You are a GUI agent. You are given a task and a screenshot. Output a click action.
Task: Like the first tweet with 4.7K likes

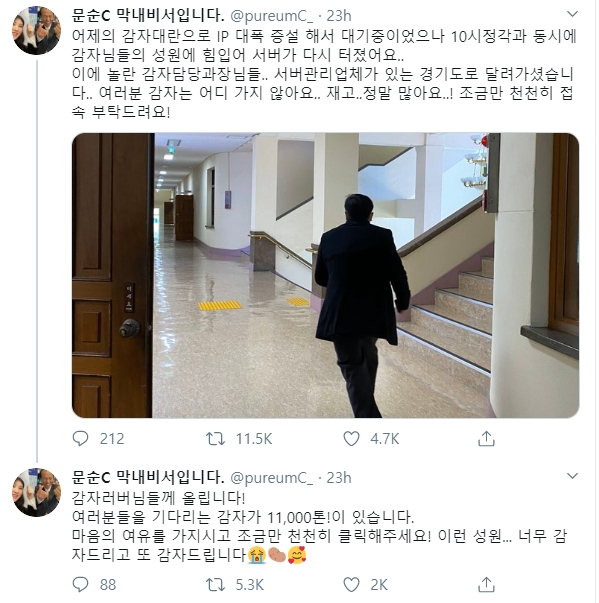351,438
